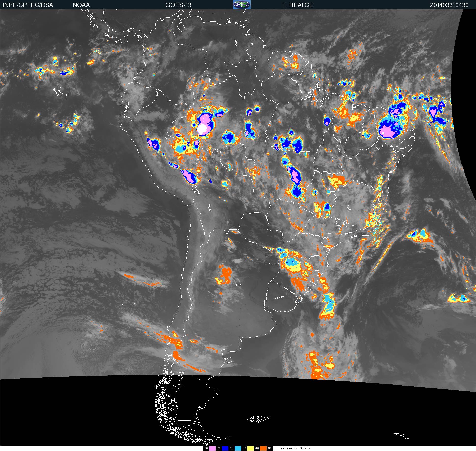Click the Temperatura Celsius legend caption
Viewport: 476px width, 451px height.
point(295,448)
